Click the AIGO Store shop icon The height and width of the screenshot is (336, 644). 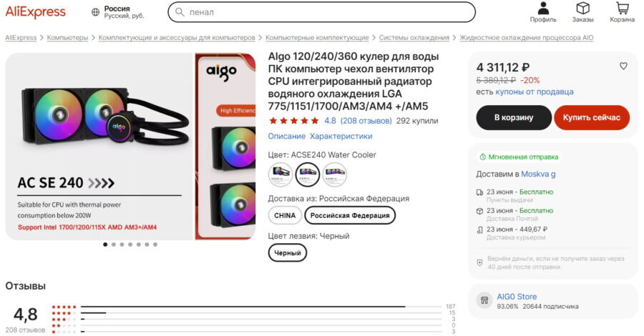(484, 300)
